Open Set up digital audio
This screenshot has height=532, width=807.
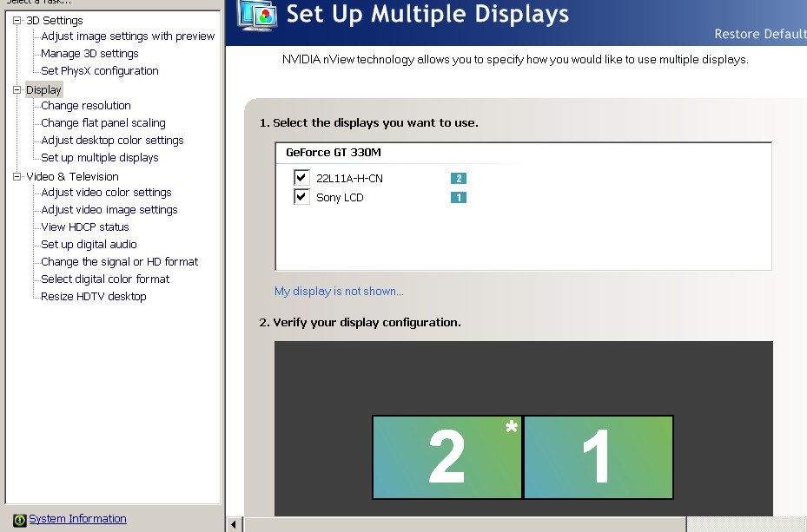[89, 245]
